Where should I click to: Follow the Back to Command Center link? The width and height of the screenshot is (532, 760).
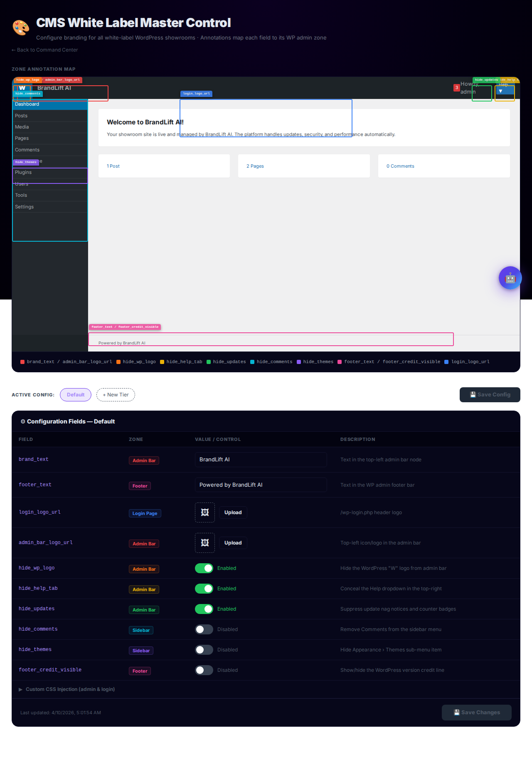pyautogui.click(x=45, y=50)
